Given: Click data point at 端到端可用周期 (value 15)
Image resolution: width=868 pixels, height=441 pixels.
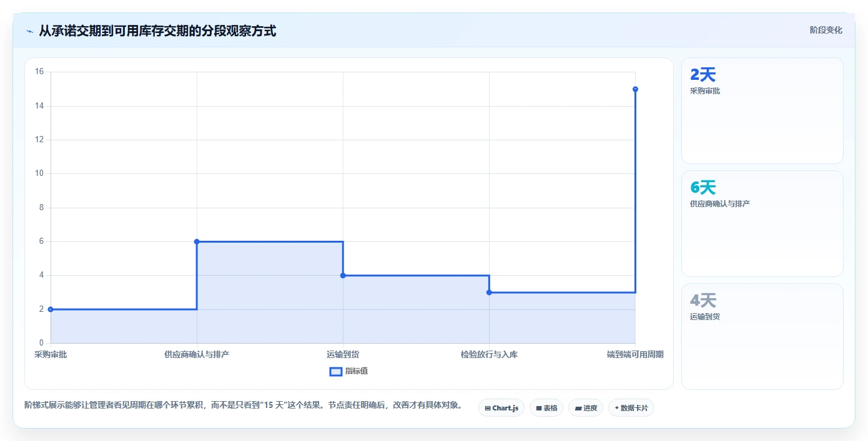Looking at the screenshot, I should click(635, 89).
